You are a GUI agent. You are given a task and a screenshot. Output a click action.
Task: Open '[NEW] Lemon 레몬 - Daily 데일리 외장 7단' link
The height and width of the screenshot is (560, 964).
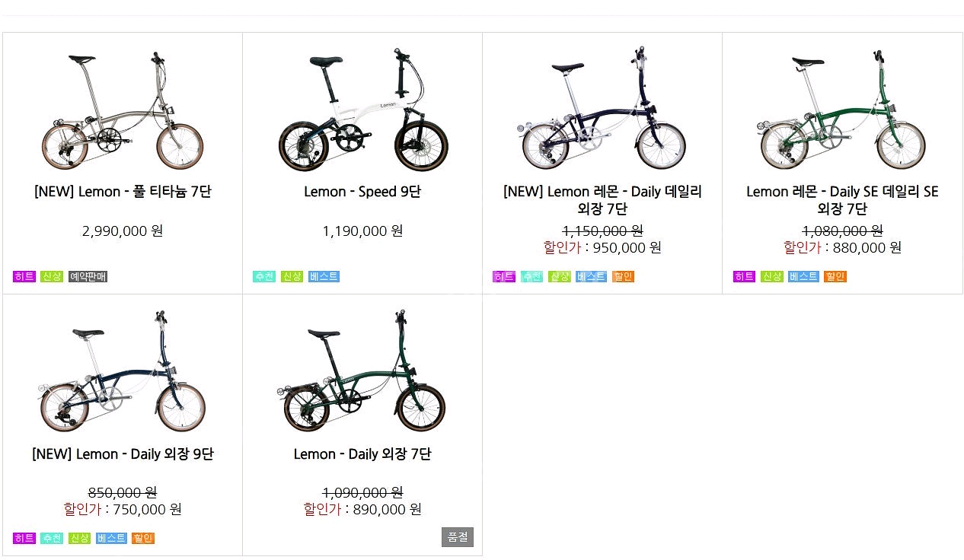pyautogui.click(x=602, y=200)
